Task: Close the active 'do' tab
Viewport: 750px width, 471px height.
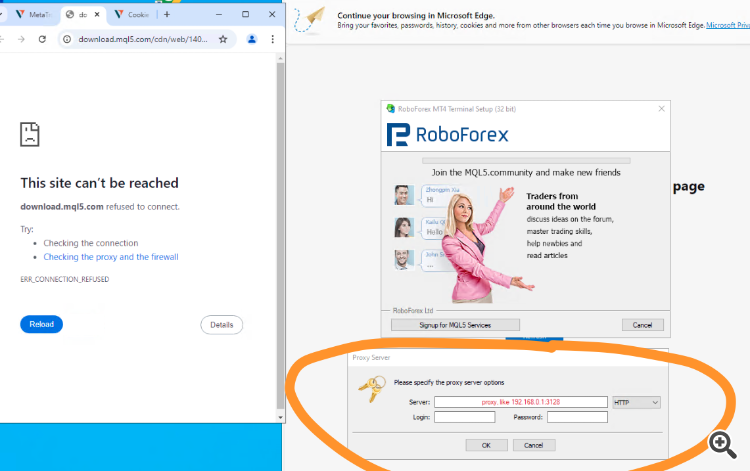Action: [x=97, y=15]
